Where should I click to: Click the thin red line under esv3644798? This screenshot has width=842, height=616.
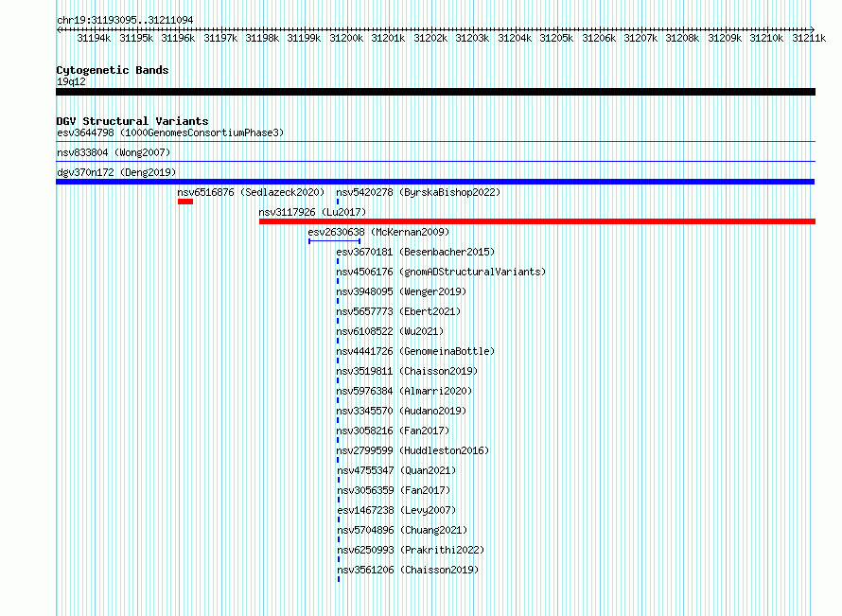tap(435, 142)
